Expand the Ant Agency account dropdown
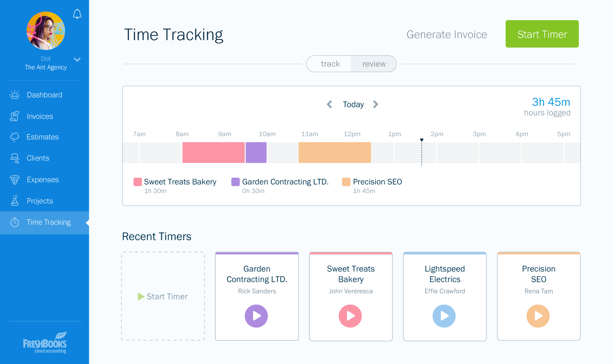The width and height of the screenshot is (613, 364). (x=77, y=60)
